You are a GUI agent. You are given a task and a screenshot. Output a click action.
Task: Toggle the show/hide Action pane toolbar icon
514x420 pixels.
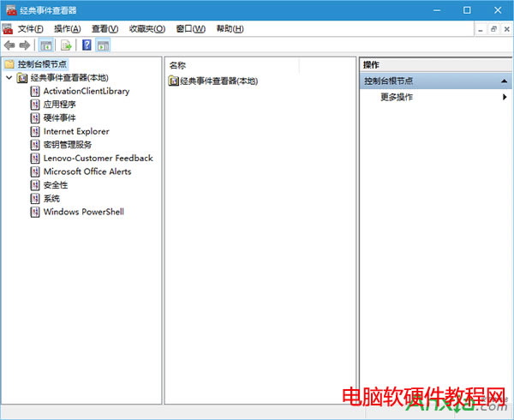click(104, 45)
